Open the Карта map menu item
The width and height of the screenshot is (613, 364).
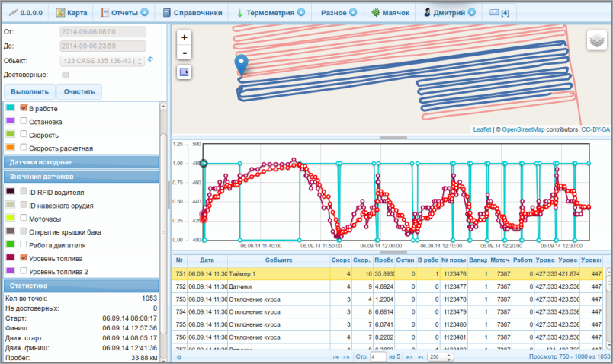click(x=72, y=12)
